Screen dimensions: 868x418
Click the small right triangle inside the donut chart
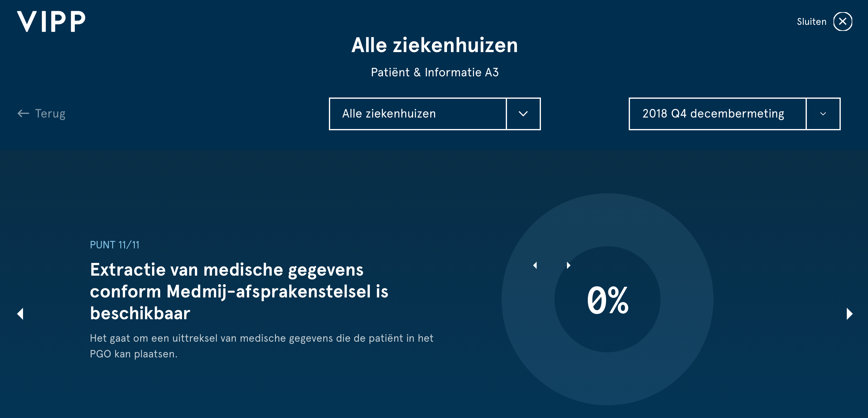[568, 265]
